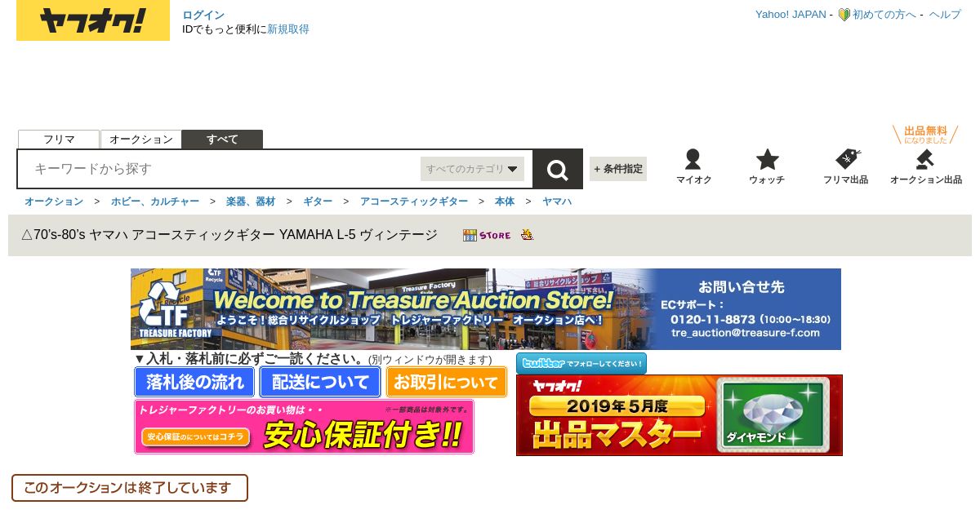Click the このオークションは終了しています notice

(x=129, y=488)
